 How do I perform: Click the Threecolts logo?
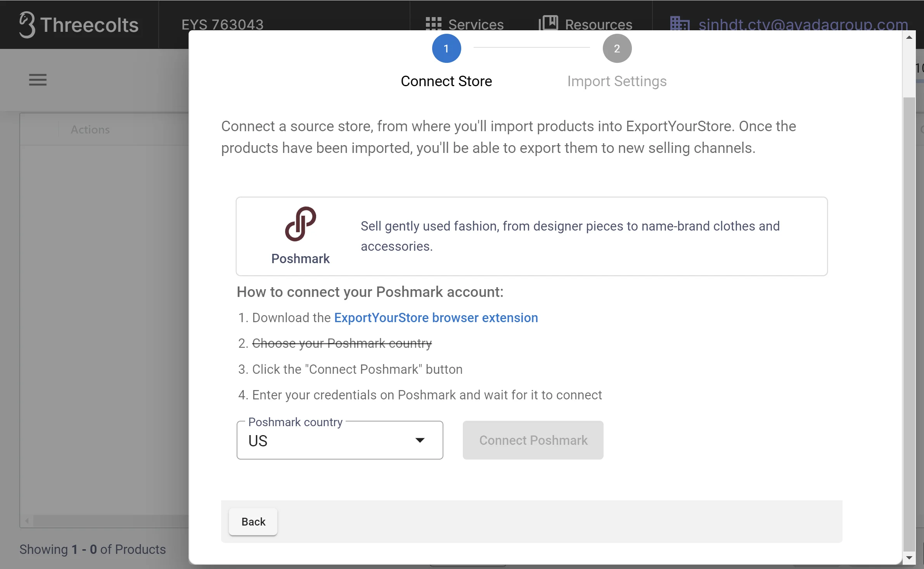[79, 25]
